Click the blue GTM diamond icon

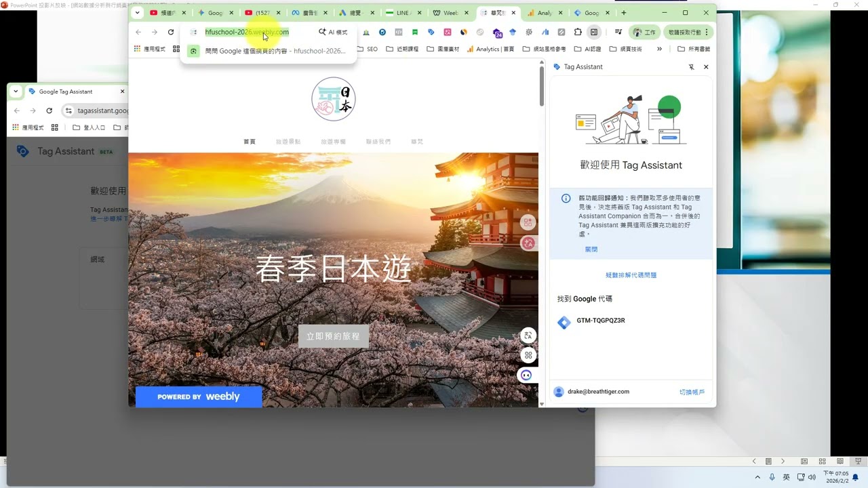(x=564, y=323)
